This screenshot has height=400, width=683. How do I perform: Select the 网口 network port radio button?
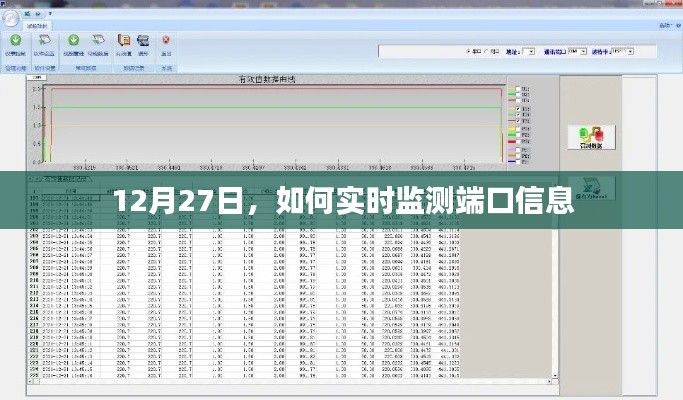pos(487,51)
